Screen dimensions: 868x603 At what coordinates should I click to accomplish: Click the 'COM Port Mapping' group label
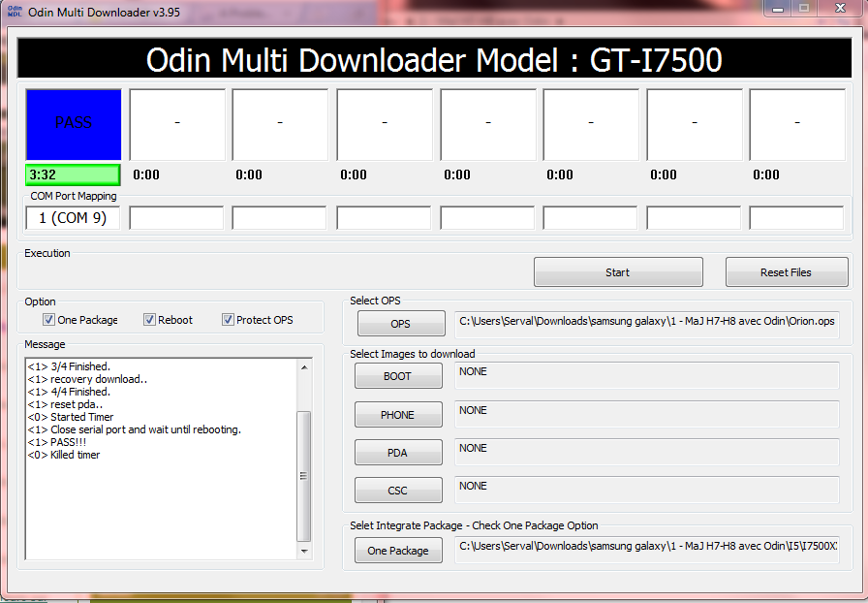(74, 196)
